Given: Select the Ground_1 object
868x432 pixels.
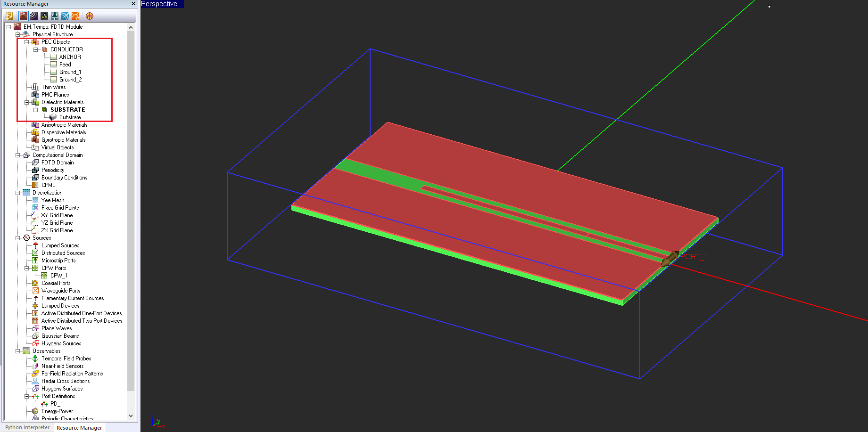Looking at the screenshot, I should click(x=70, y=72).
